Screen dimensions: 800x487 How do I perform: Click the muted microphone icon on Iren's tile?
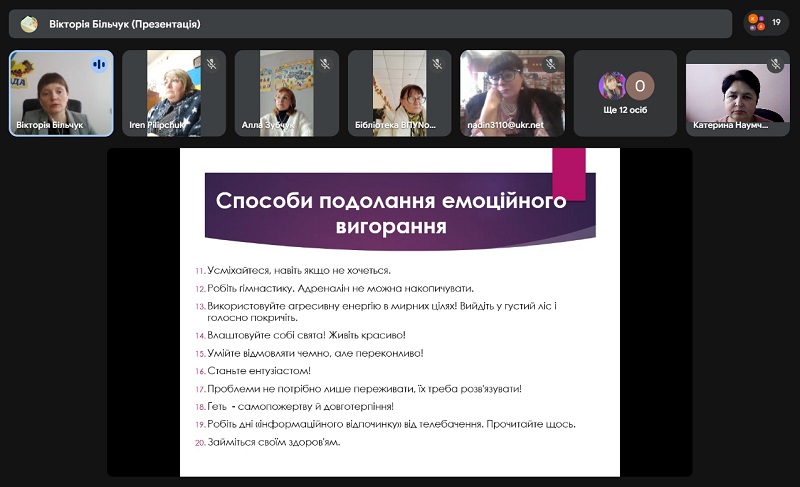(x=211, y=64)
